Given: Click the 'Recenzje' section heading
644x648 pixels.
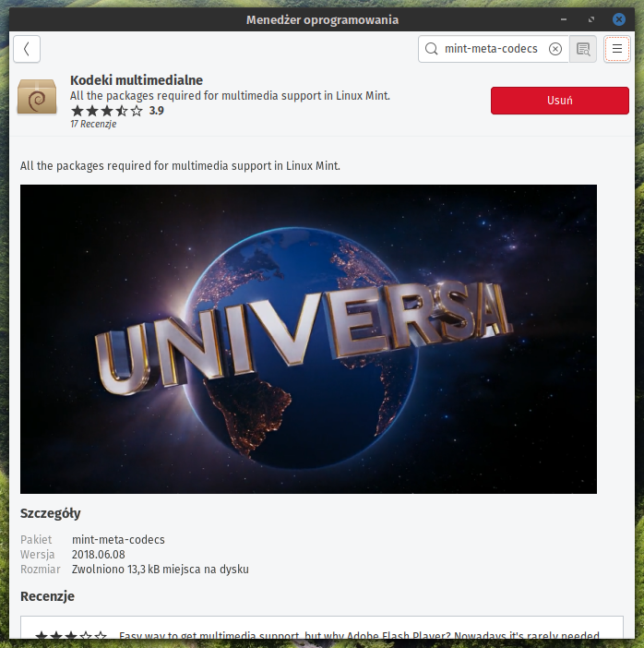Looking at the screenshot, I should tap(47, 596).
